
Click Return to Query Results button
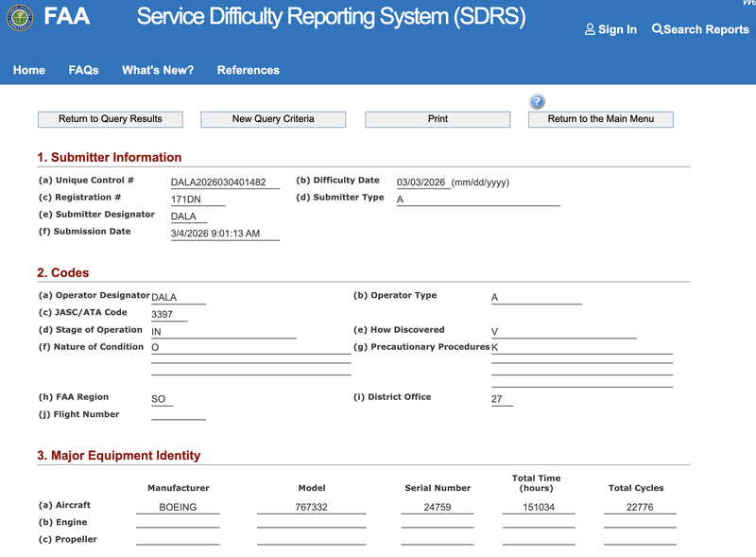111,119
